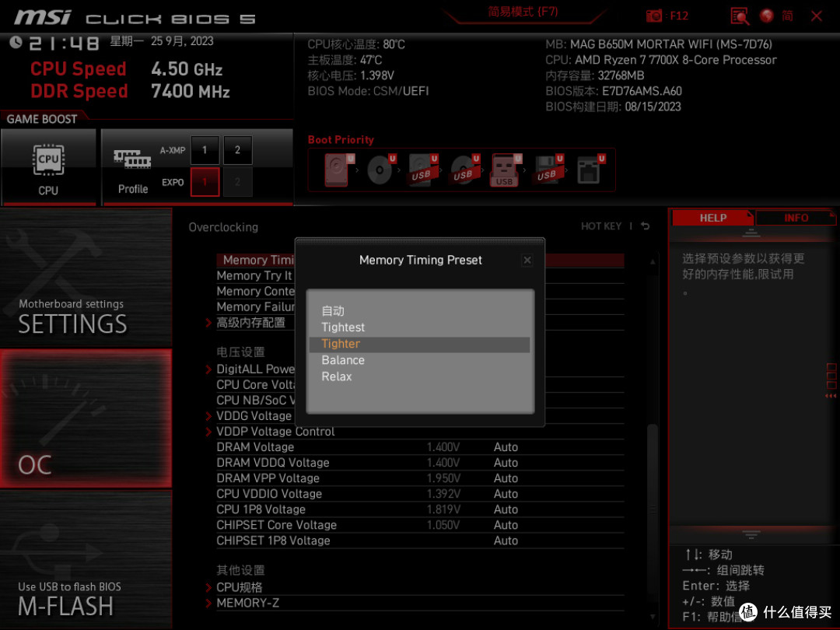The width and height of the screenshot is (840, 630).
Task: Open the OC section
Action: 86,419
